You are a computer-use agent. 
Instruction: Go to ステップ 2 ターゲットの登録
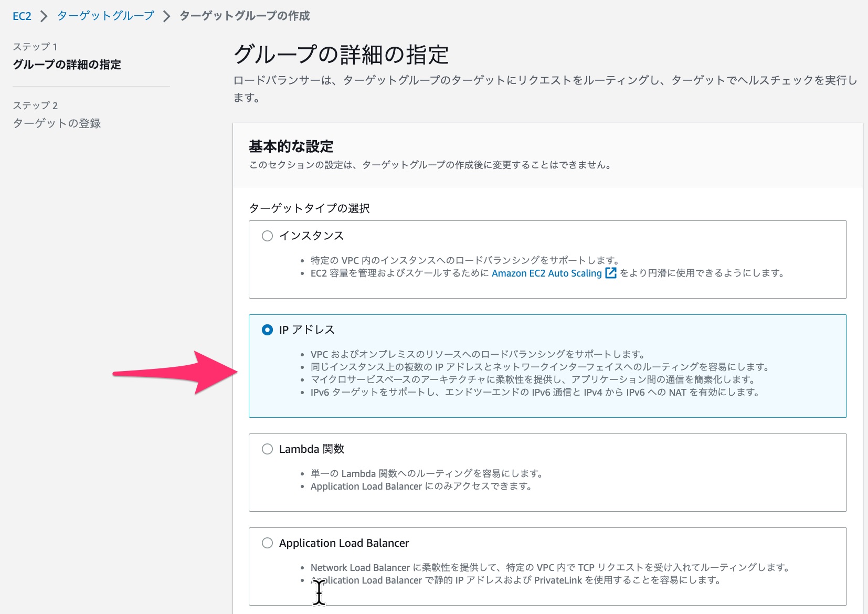pos(58,123)
